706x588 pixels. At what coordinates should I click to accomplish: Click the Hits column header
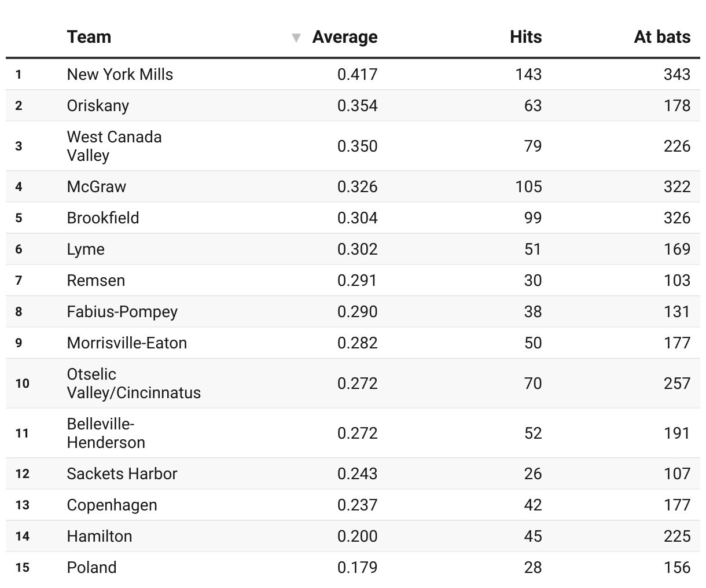[x=525, y=37]
